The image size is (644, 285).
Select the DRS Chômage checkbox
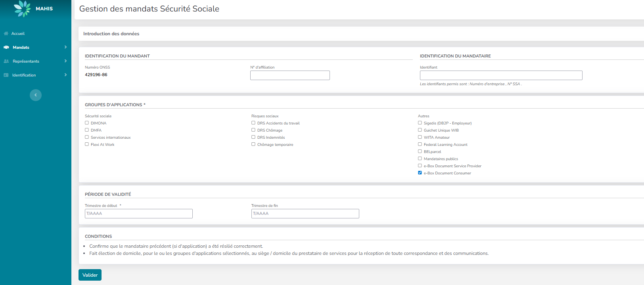click(253, 130)
